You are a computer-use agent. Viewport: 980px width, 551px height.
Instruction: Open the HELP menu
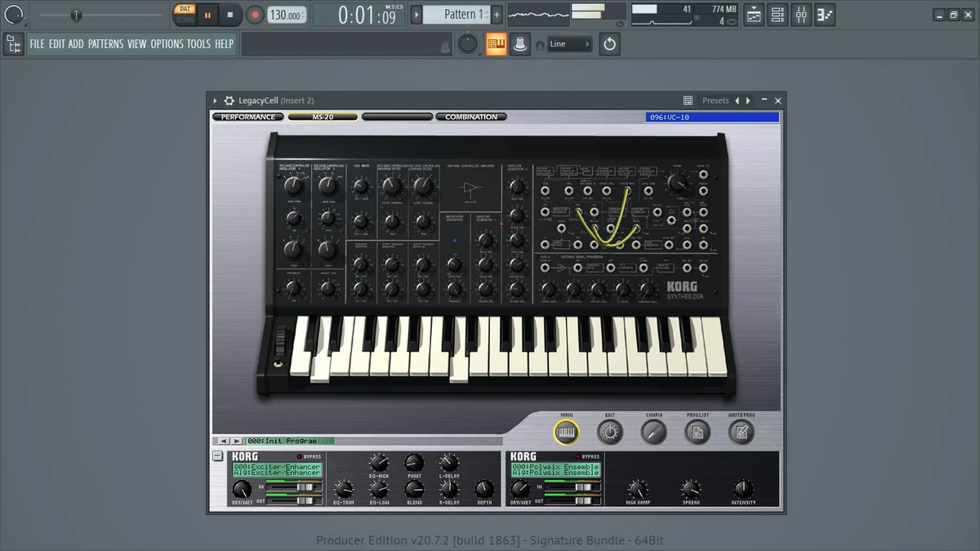tap(224, 44)
